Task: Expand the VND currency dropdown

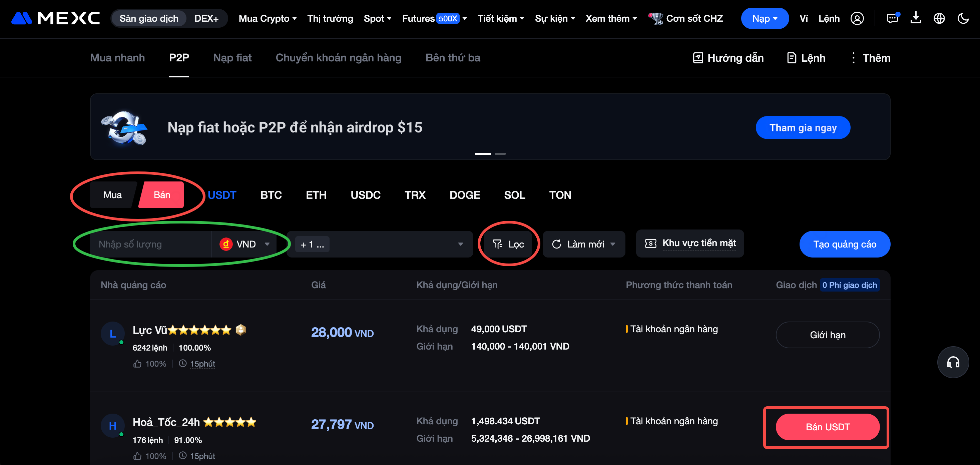Action: (245, 244)
